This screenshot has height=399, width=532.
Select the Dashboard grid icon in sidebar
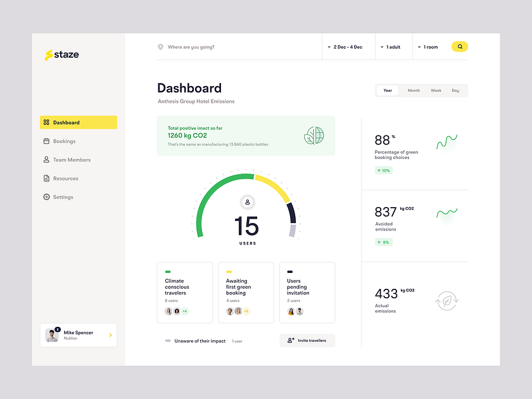(x=47, y=122)
